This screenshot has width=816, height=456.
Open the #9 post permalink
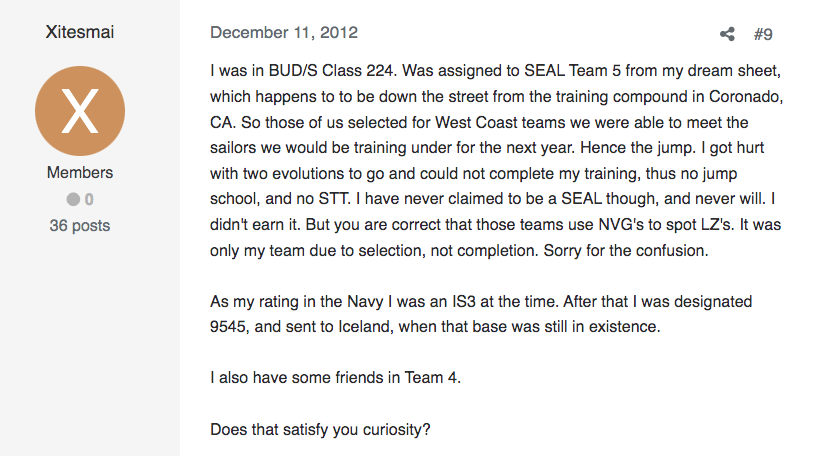tap(763, 34)
